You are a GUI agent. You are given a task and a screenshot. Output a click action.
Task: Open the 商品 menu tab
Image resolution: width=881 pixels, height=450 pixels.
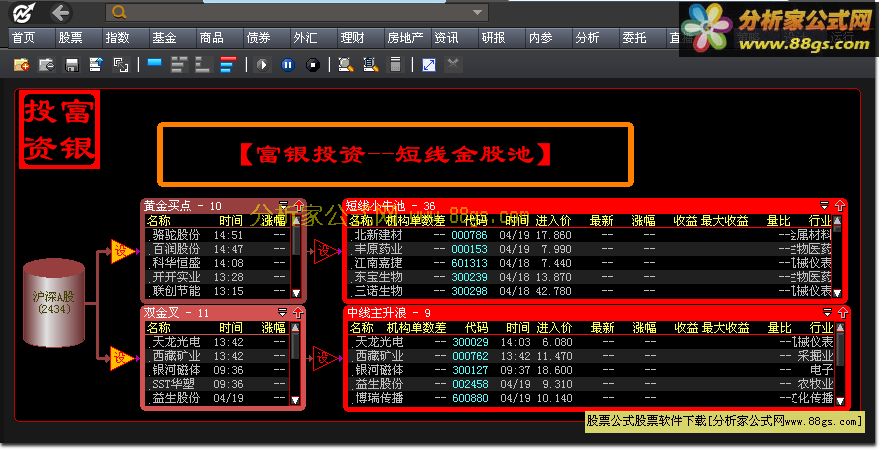pos(211,38)
